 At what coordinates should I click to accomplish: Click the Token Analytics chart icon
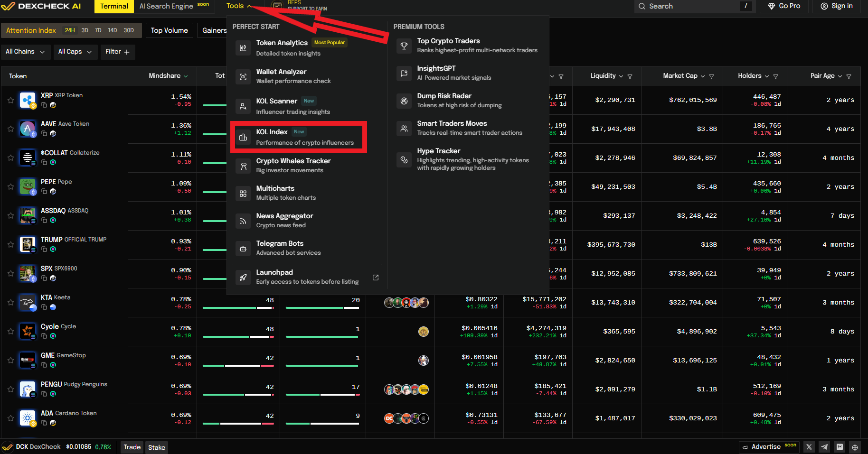tap(243, 48)
